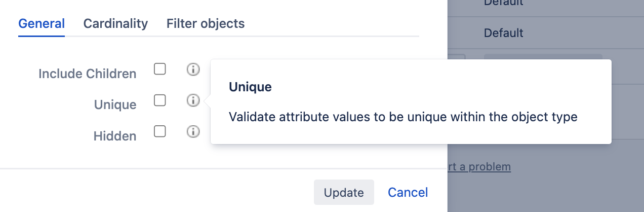Click the partially hidden report a problem link
The width and height of the screenshot is (644, 212).
point(479,166)
